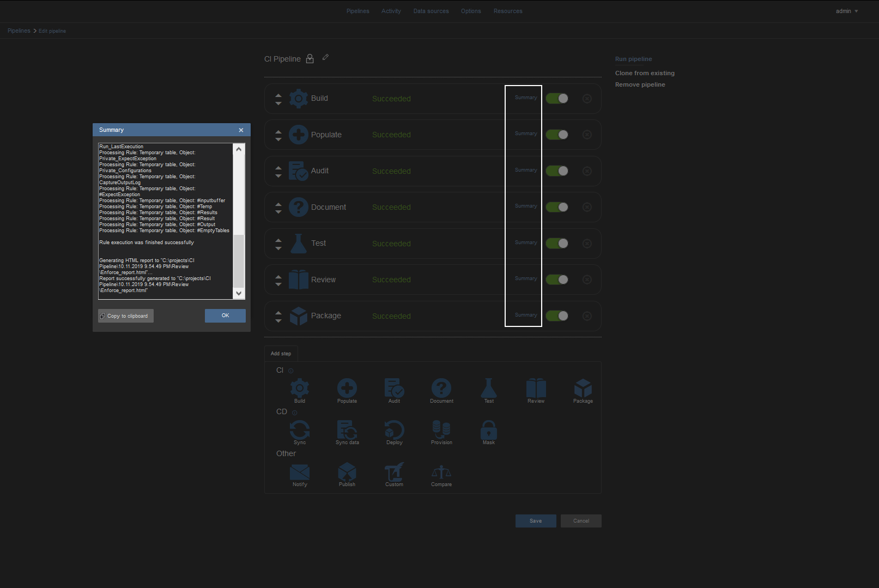This screenshot has width=879, height=588.
Task: Select the Add step tab
Action: (x=281, y=354)
